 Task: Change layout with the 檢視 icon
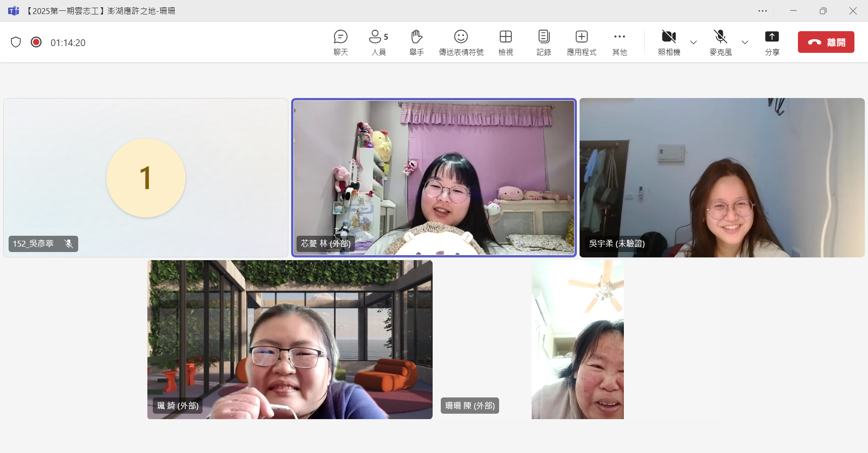pyautogui.click(x=505, y=42)
